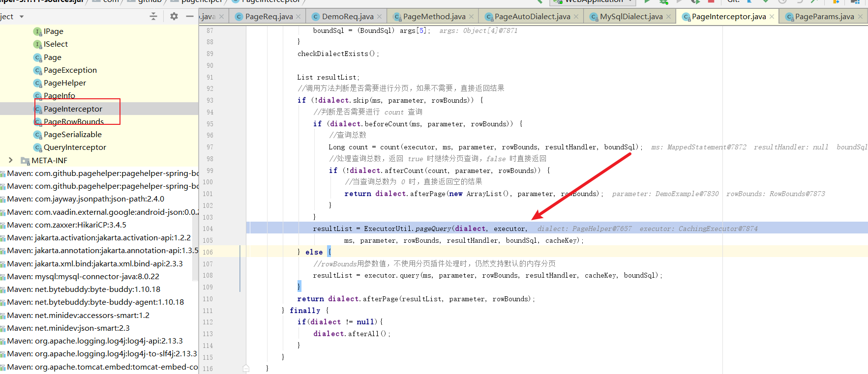Viewport: 868px width, 374px height.
Task: Switch to the DemoReq.java tab
Action: 347,17
